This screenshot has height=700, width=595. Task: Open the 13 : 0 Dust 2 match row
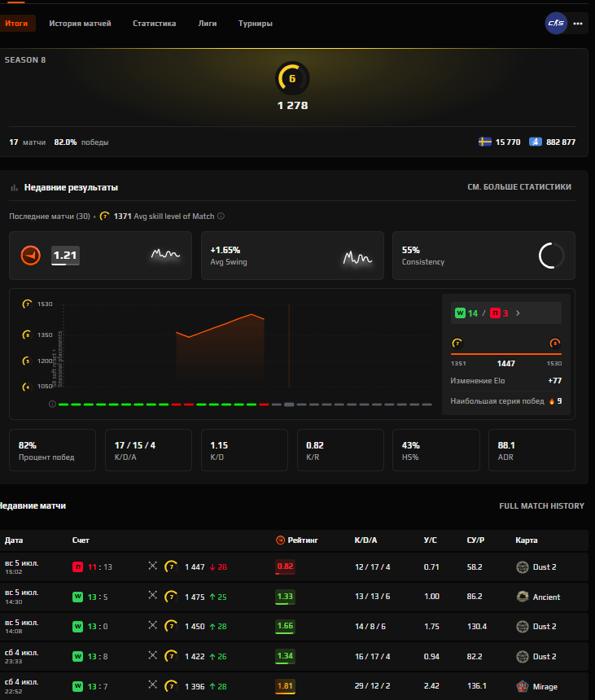point(294,627)
